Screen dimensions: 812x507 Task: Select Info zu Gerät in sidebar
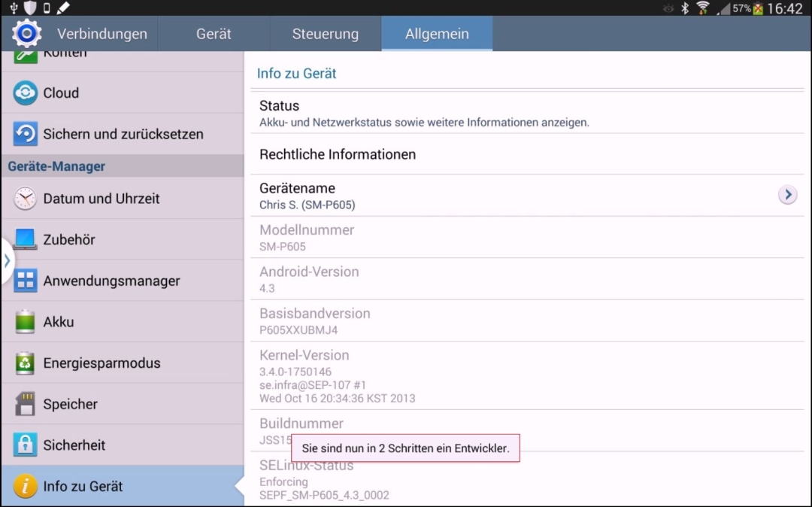coord(123,486)
